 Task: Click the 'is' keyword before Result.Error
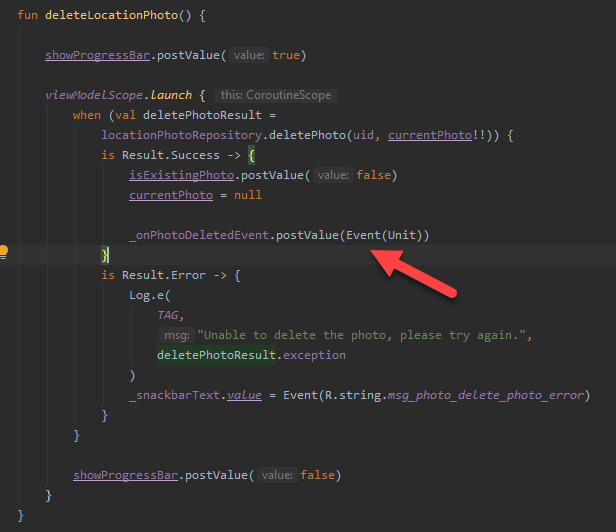point(108,275)
